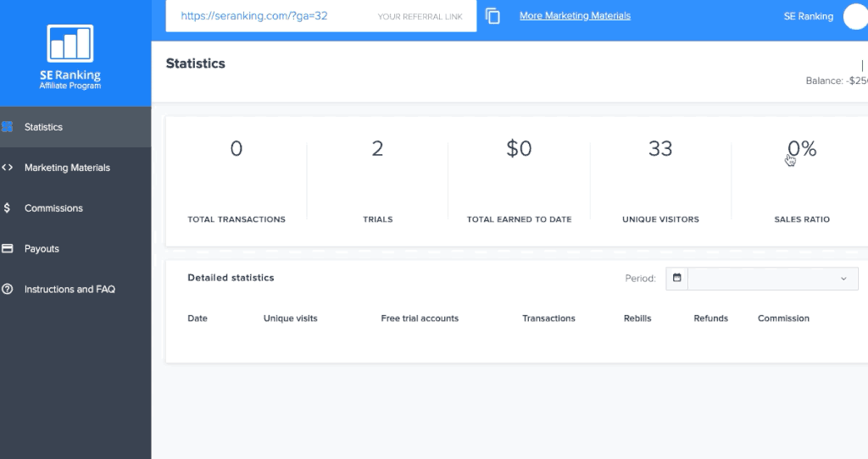The width and height of the screenshot is (868, 459).
Task: Click the Commissions dollar sign icon
Action: point(7,208)
